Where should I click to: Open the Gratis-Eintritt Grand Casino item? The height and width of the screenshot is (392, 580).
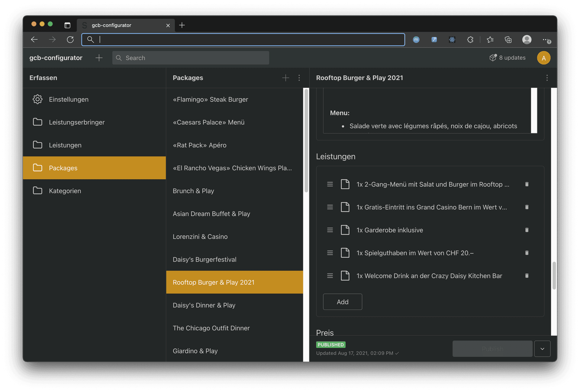click(x=431, y=207)
